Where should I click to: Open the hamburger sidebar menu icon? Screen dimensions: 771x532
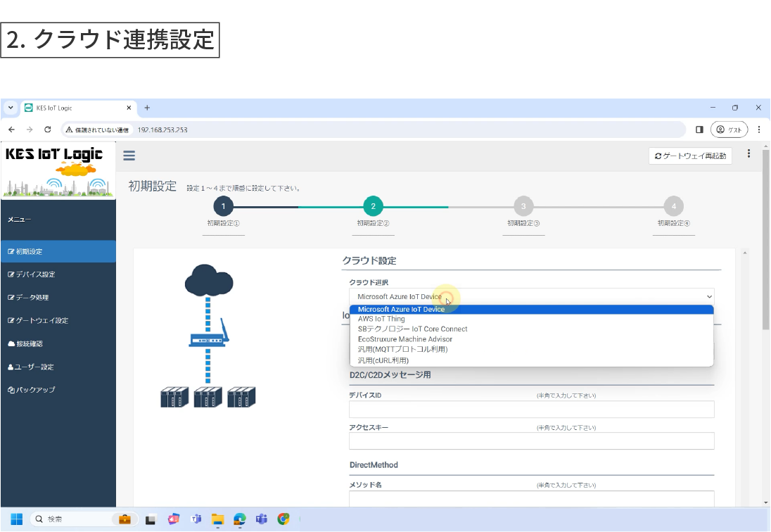pos(129,156)
